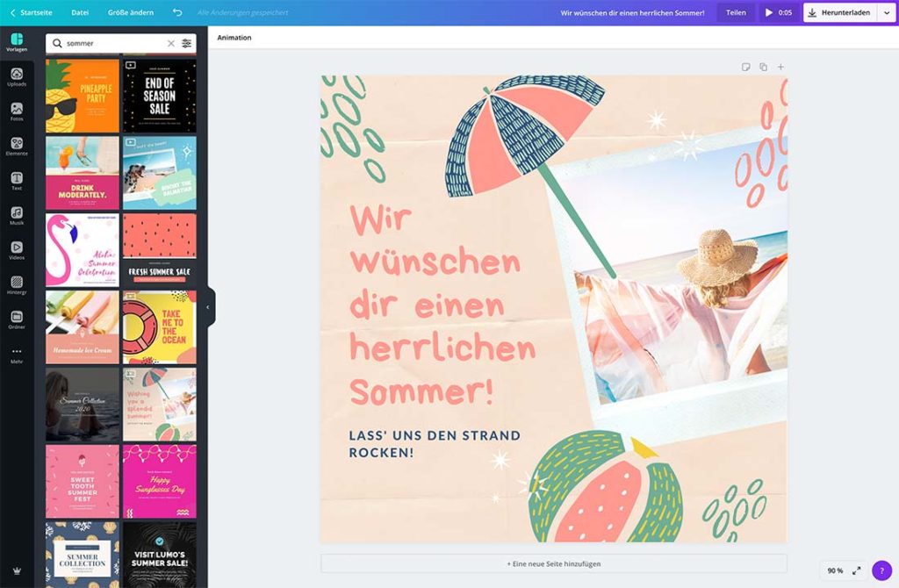
Task: Click the undo arrow icon
Action: [177, 12]
